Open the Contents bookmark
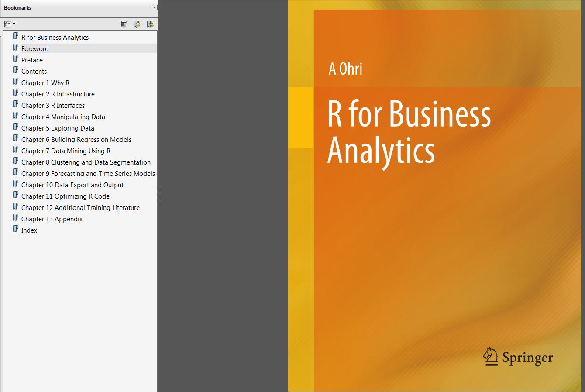Image resolution: width=585 pixels, height=392 pixels. pyautogui.click(x=34, y=72)
